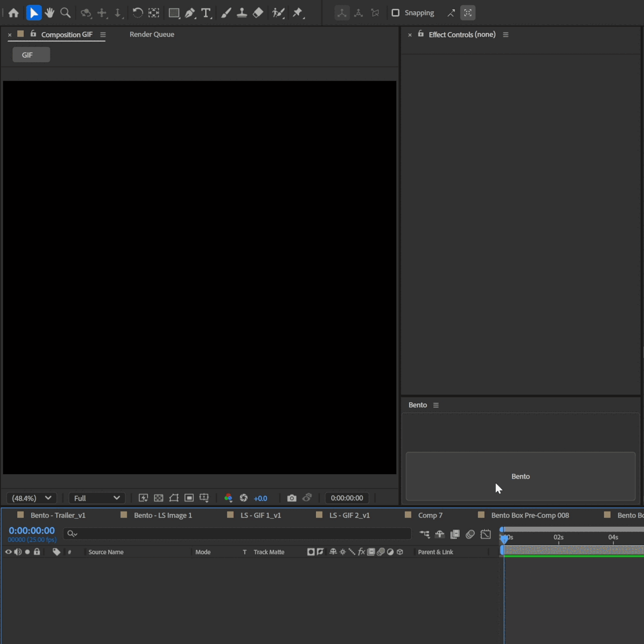Go to the Home screen icon
The width and height of the screenshot is (644, 644).
click(14, 13)
